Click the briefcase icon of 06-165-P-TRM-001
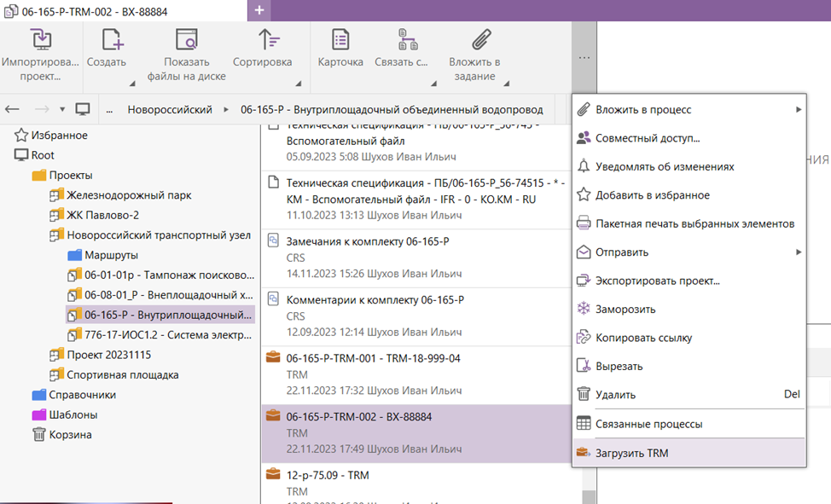The width and height of the screenshot is (831, 504). 273,357
